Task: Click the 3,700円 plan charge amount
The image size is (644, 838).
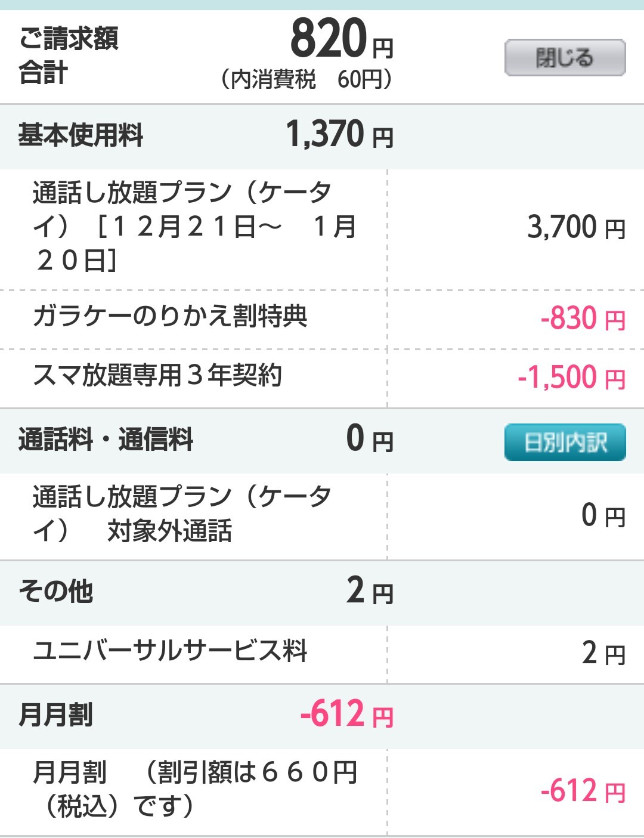Action: 575,228
